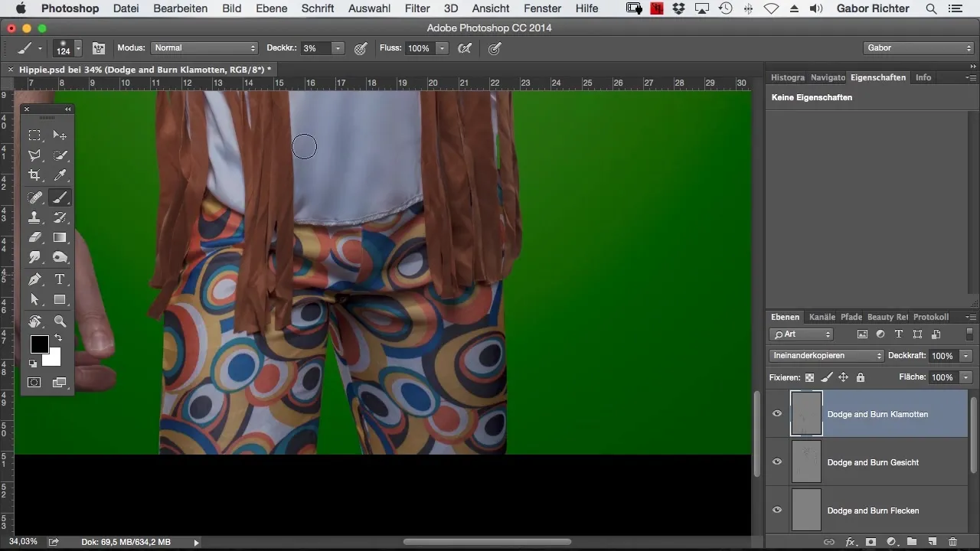Create a new layer
This screenshot has height=551, width=980.
coord(932,542)
